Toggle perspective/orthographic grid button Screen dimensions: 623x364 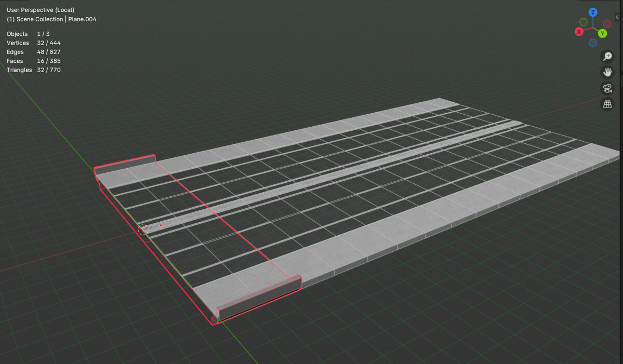click(x=607, y=104)
